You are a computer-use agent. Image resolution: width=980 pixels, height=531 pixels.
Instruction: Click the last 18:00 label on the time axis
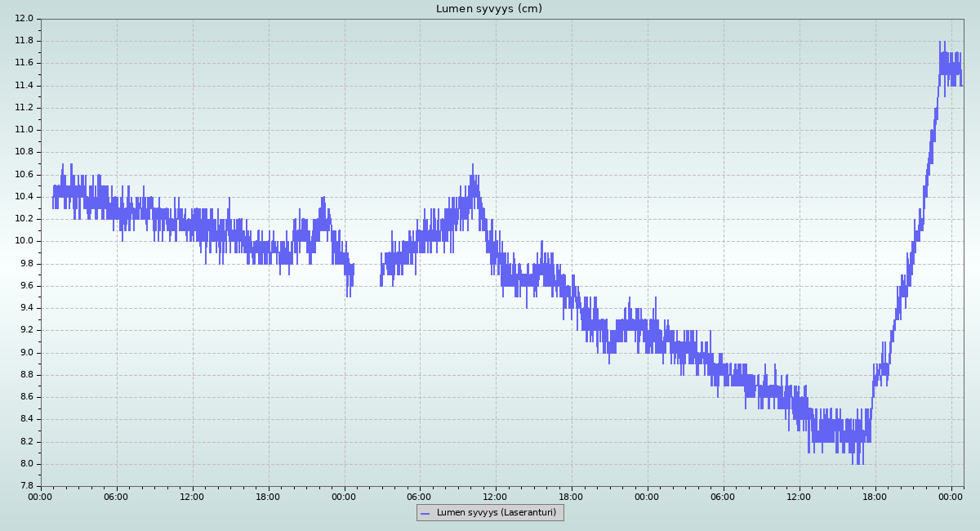click(x=875, y=496)
